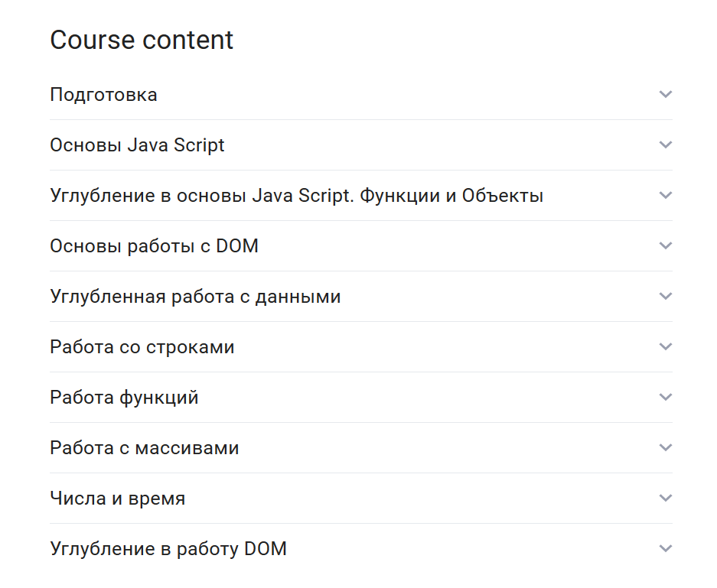Select the Работа с массивами title
Image resolution: width=717 pixels, height=588 pixels.
[144, 448]
